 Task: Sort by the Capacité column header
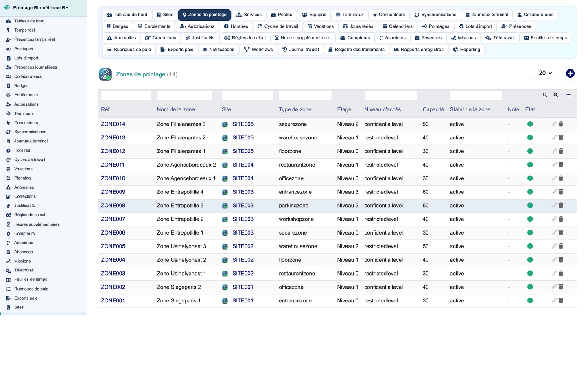coord(433,109)
